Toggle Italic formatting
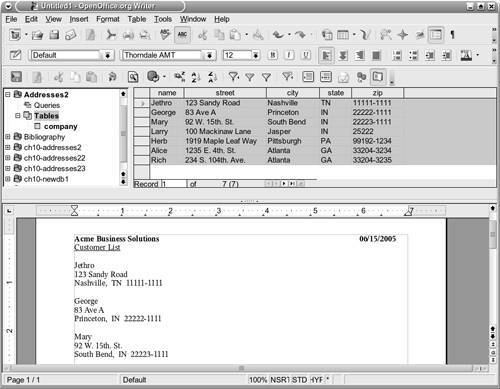Screen dimensions: 500x389 [289, 55]
